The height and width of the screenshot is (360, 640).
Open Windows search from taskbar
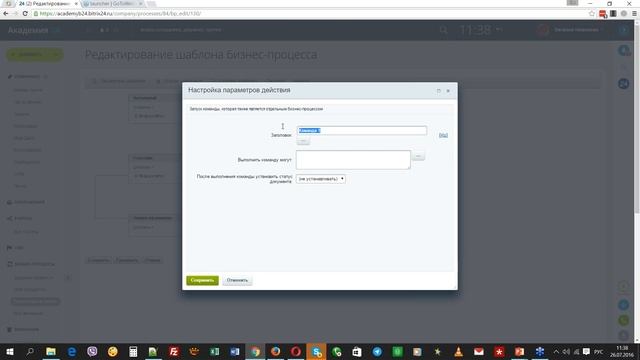(30, 351)
